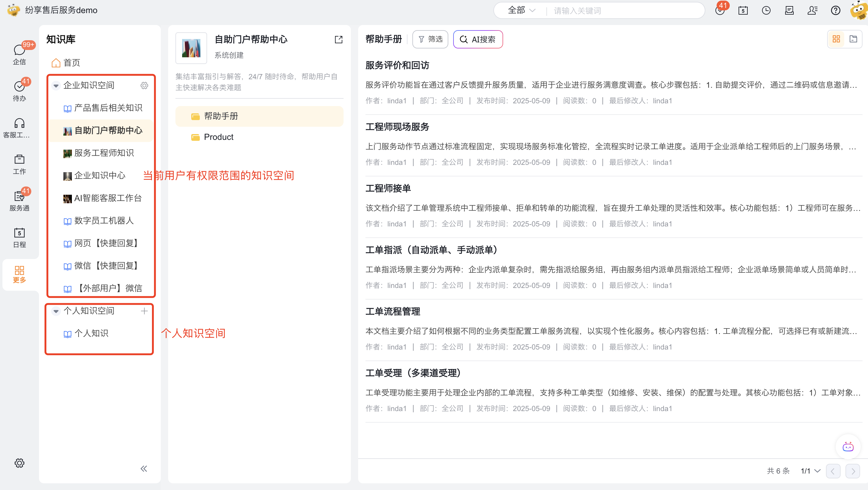Open article 工程师接单
The width and height of the screenshot is (868, 490).
(x=388, y=189)
